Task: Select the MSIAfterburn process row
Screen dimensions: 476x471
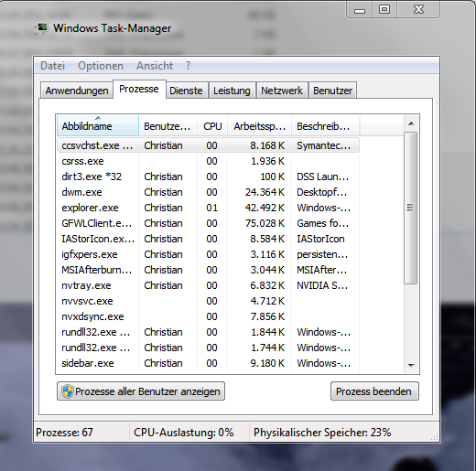Action: (x=208, y=270)
